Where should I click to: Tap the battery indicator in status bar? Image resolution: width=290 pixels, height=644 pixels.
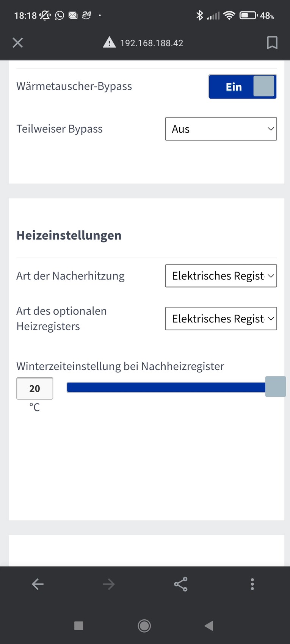[x=248, y=16]
